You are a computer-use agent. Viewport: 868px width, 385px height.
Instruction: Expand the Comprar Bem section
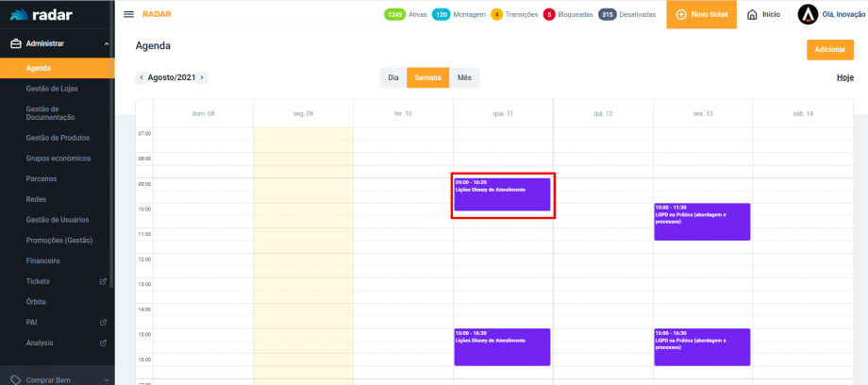tap(106, 379)
